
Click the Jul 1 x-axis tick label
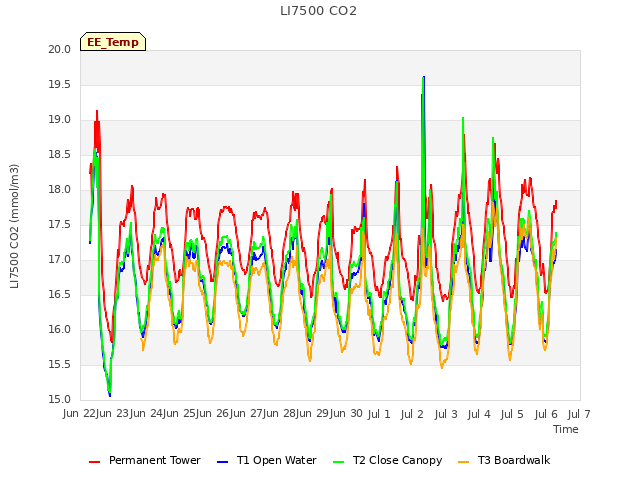[379, 415]
